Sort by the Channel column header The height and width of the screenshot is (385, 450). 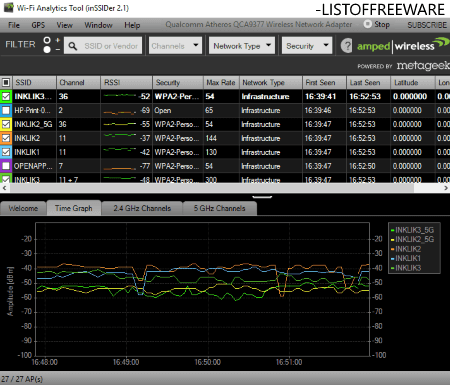[78, 82]
